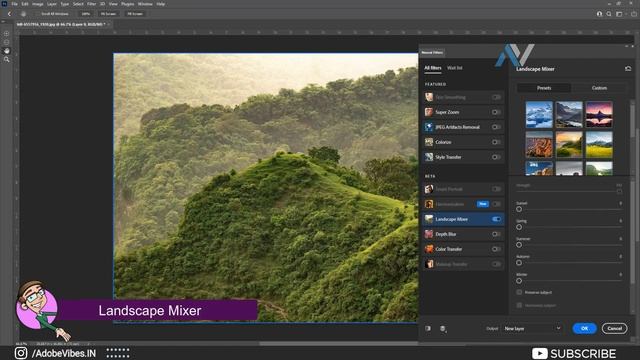This screenshot has height=360, width=640.
Task: Click the OK button
Action: [584, 328]
